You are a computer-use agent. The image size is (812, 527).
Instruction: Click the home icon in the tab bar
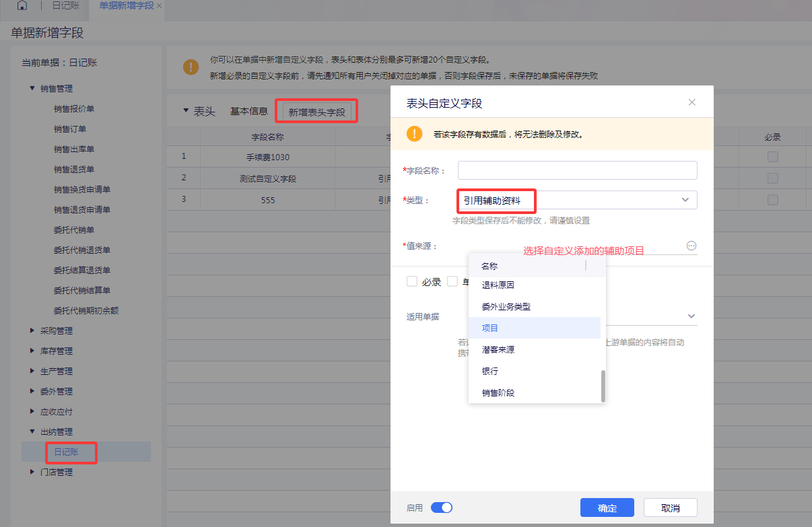pos(22,6)
